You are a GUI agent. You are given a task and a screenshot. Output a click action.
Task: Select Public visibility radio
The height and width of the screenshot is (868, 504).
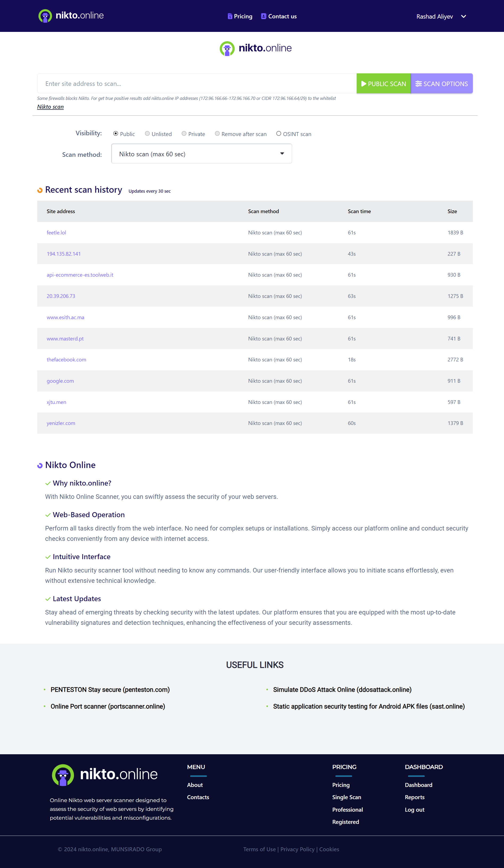click(115, 134)
